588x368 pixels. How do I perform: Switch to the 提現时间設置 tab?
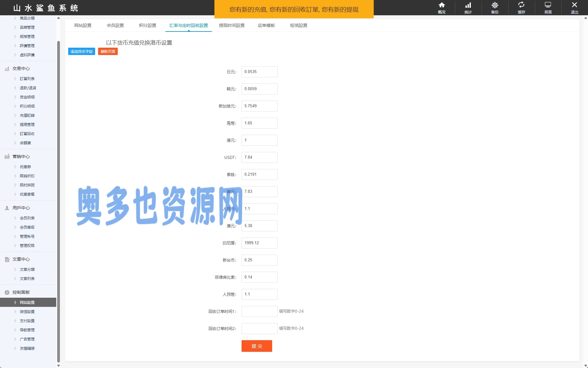(232, 25)
